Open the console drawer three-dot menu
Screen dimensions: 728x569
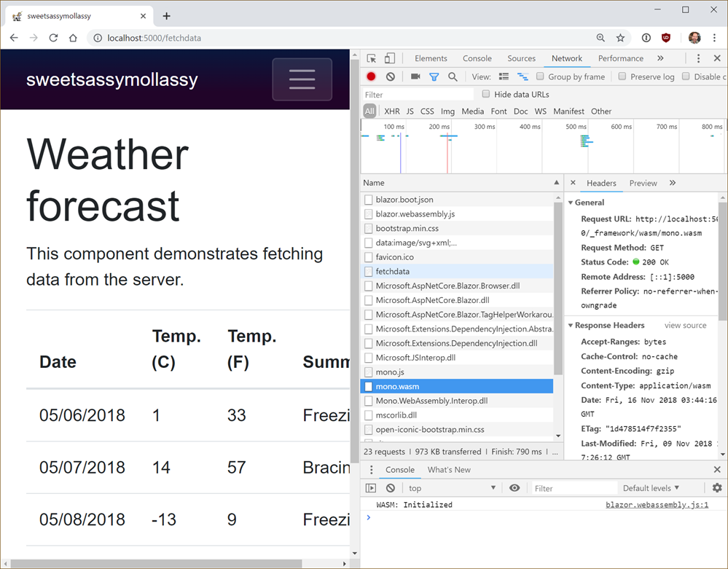pyautogui.click(x=371, y=470)
